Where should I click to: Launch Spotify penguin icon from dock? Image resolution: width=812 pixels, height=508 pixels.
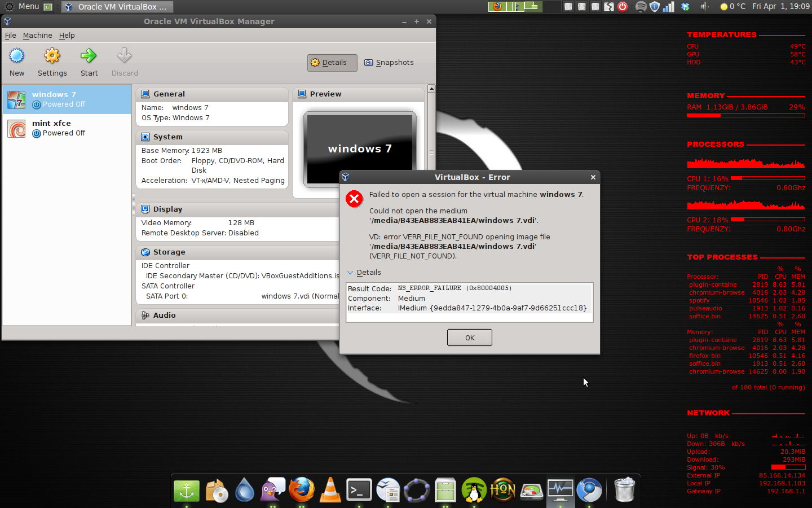coord(474,490)
